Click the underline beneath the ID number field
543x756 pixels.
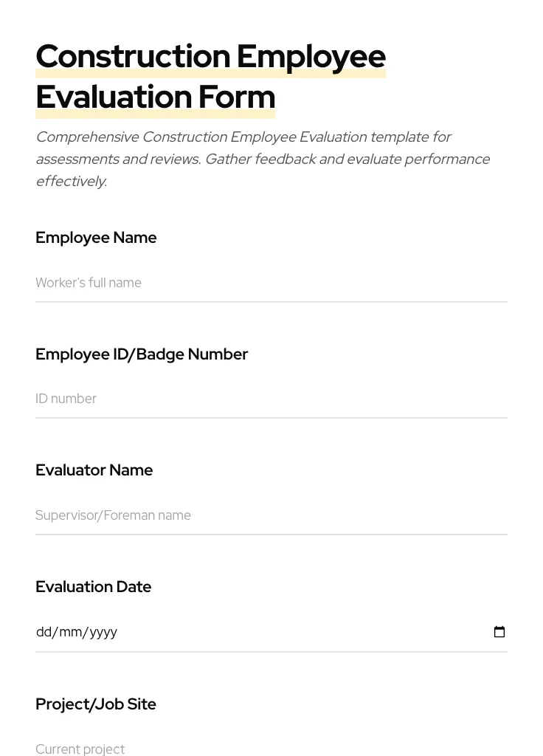(x=271, y=419)
